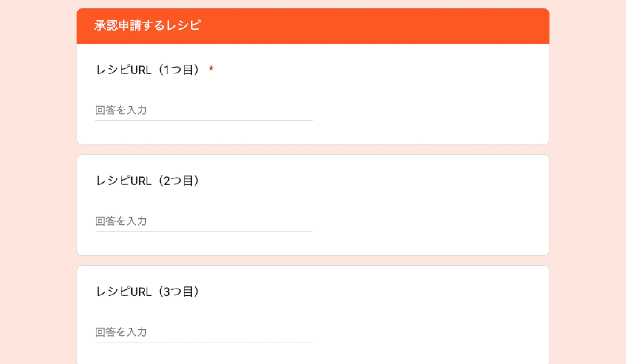Click 回答を入力 placeholder in second question

click(121, 221)
